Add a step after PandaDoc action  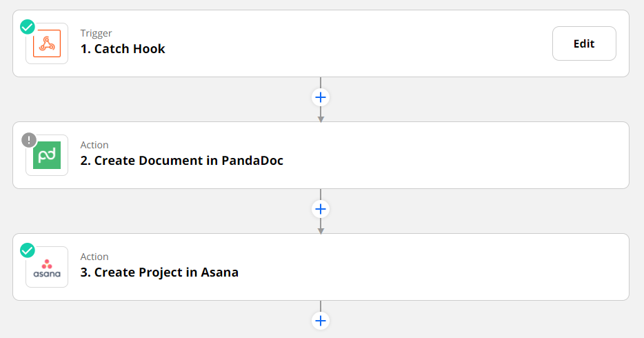[x=320, y=209]
